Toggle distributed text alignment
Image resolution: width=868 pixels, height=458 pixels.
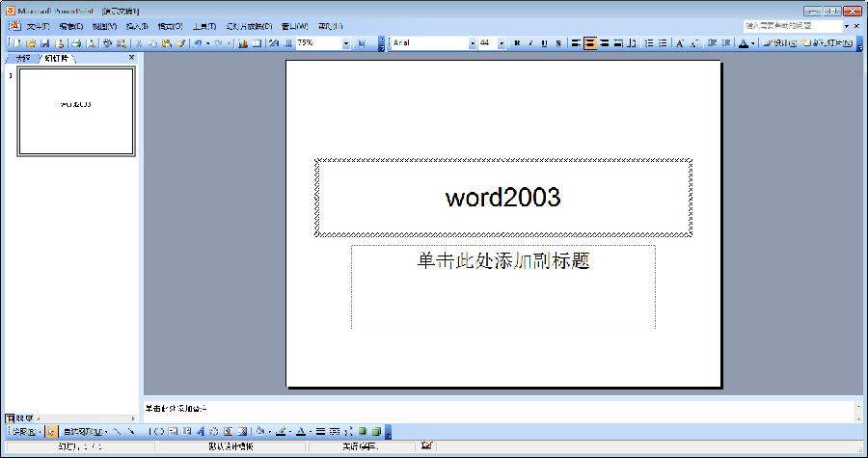pos(618,43)
